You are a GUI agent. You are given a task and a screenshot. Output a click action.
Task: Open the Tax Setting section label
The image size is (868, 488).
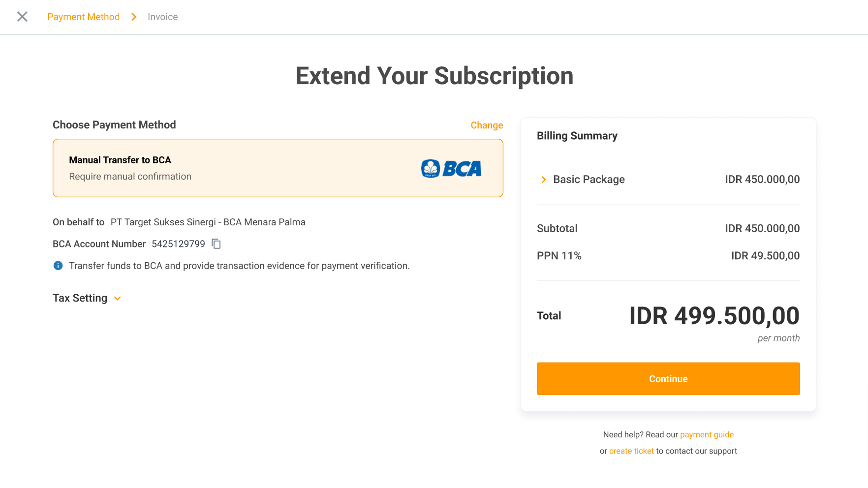point(80,298)
